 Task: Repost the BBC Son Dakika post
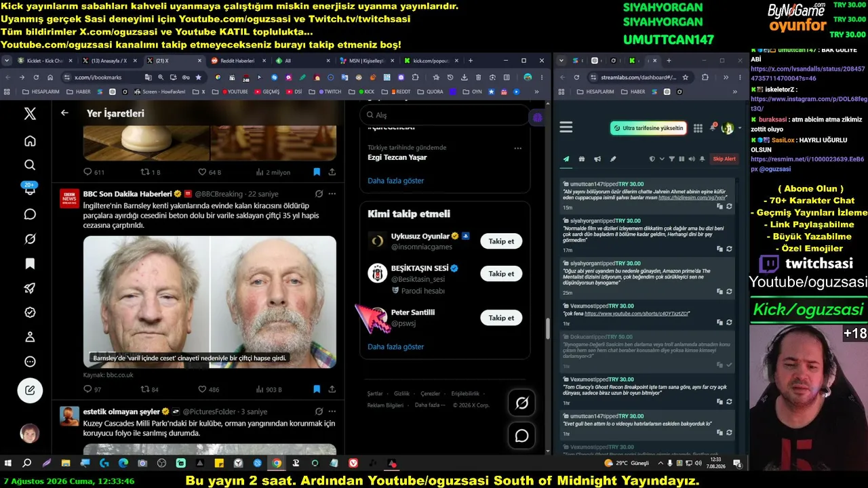click(144, 389)
